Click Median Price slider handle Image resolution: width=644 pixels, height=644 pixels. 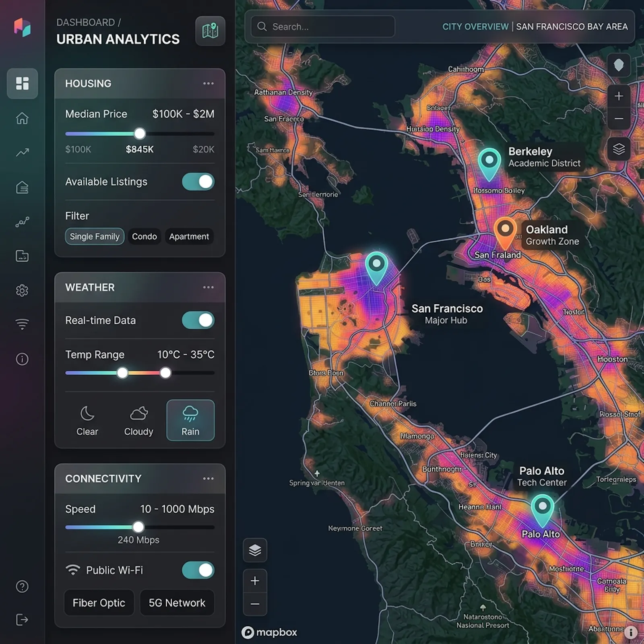click(140, 134)
